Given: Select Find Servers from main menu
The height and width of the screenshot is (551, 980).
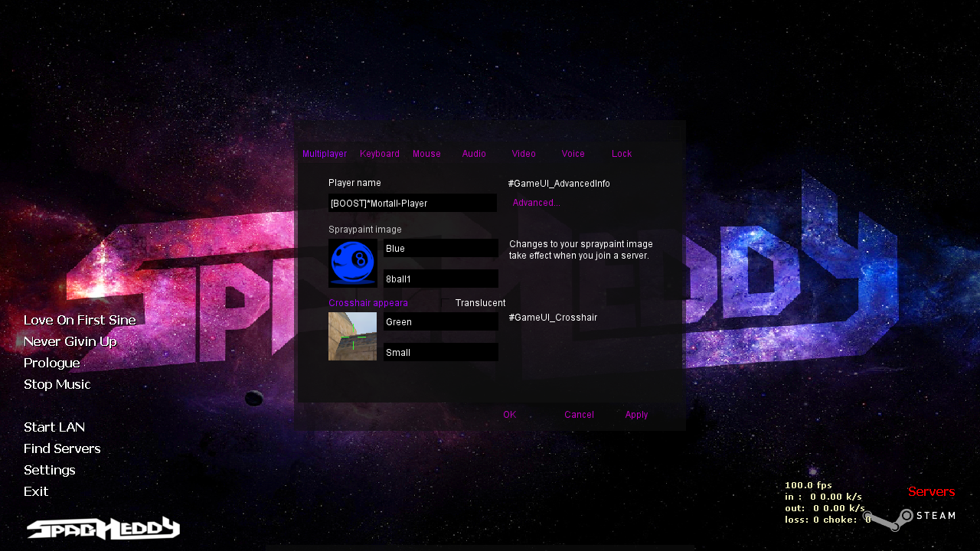Looking at the screenshot, I should coord(62,448).
